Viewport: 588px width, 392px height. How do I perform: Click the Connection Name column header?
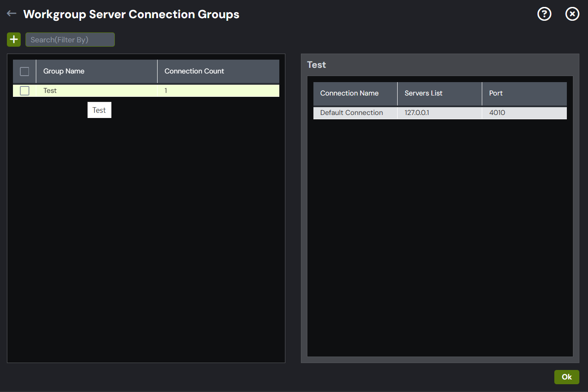(355, 93)
